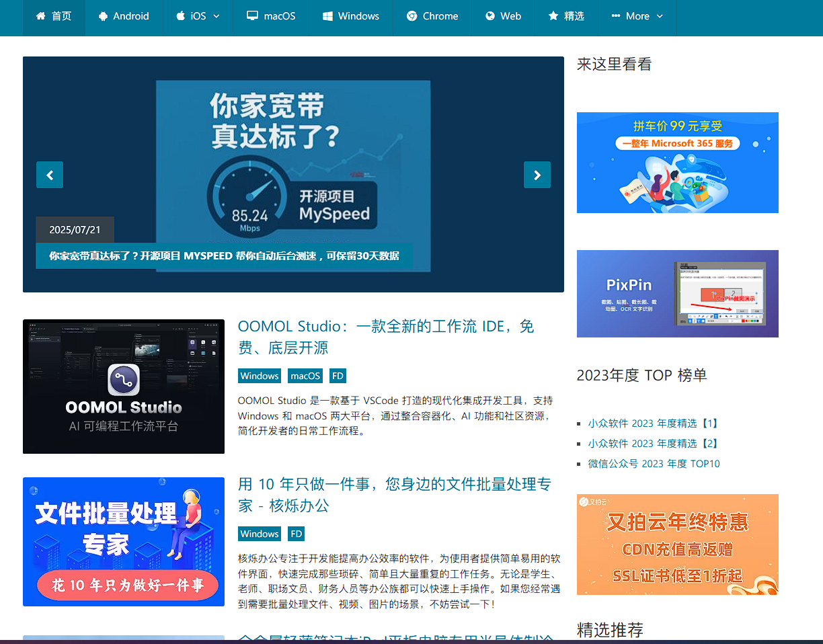The width and height of the screenshot is (823, 644).
Task: Expand the More dropdown chevron
Action: [x=660, y=16]
